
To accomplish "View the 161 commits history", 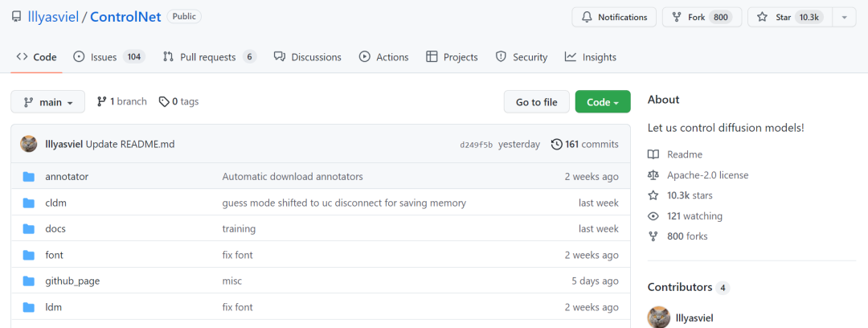I will [x=584, y=145].
